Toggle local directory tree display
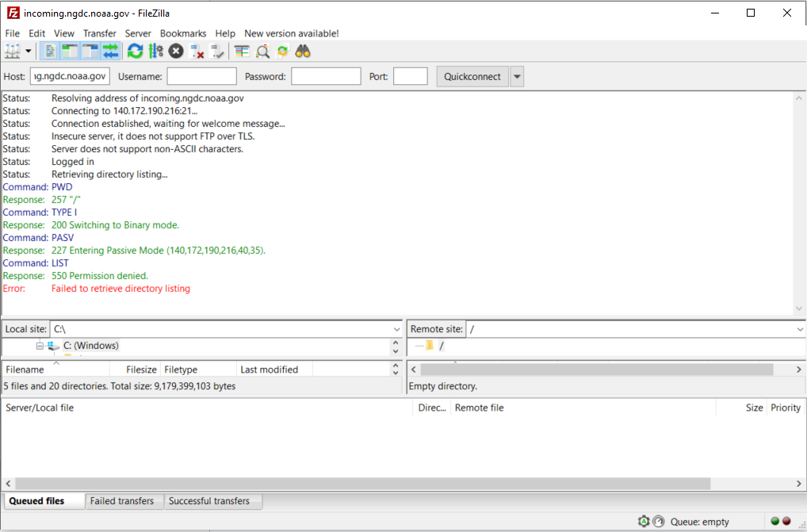Image resolution: width=807 pixels, height=532 pixels. (x=70, y=52)
